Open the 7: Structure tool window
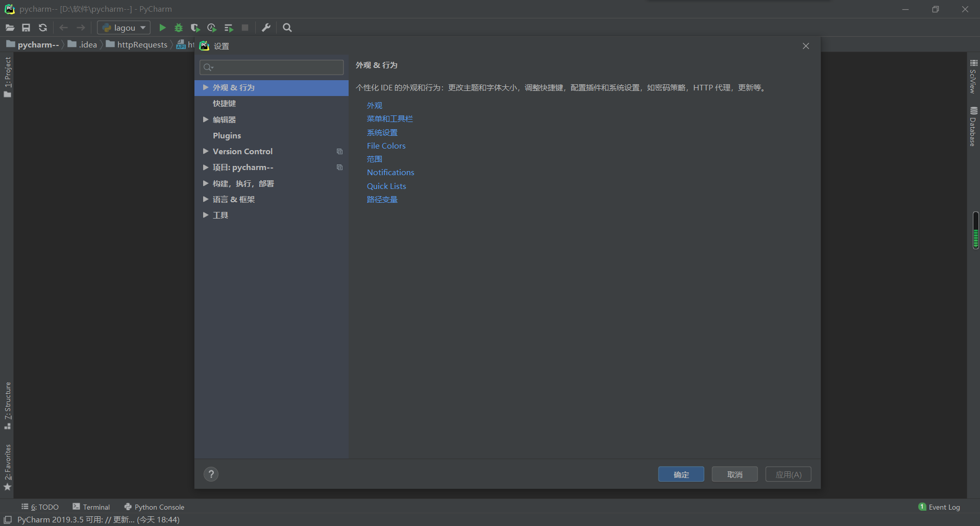Screen dimensions: 980x526 tap(8, 405)
